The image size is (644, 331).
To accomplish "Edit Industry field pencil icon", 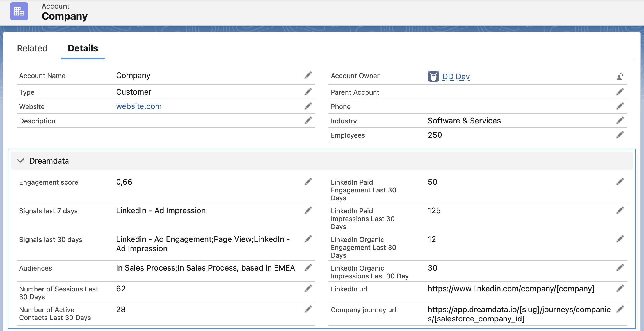I will [620, 121].
